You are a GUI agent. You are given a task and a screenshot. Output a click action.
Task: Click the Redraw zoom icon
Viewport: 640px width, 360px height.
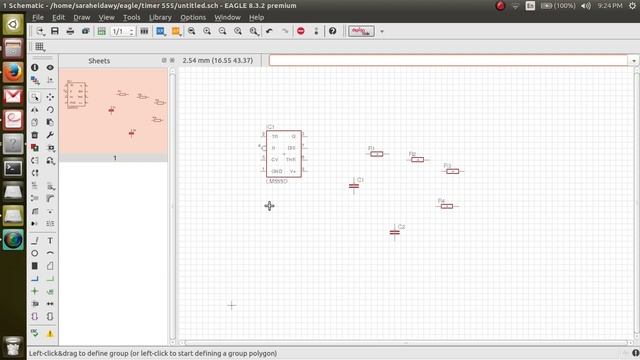coord(238,31)
